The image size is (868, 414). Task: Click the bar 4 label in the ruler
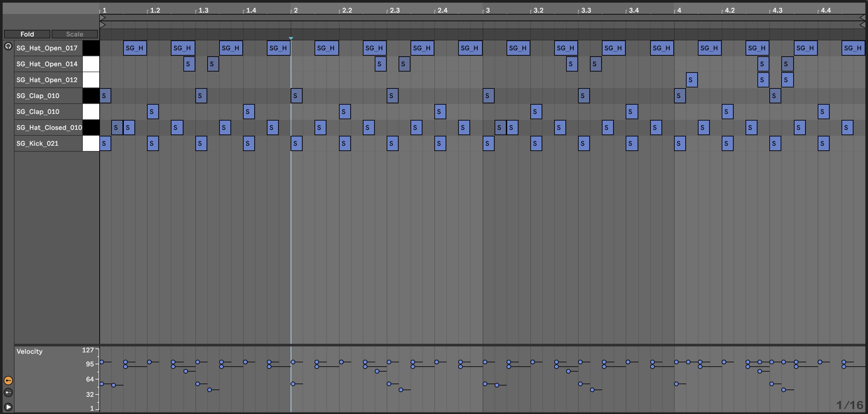[679, 10]
